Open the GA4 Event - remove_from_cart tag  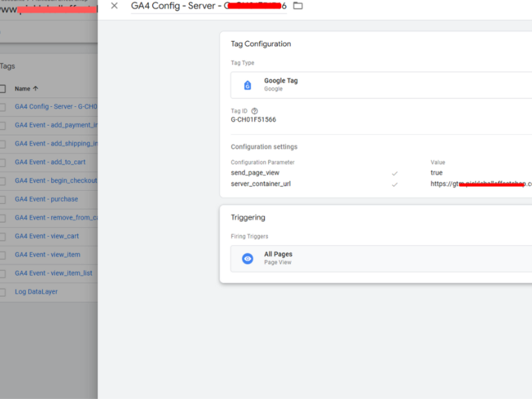[x=56, y=217]
